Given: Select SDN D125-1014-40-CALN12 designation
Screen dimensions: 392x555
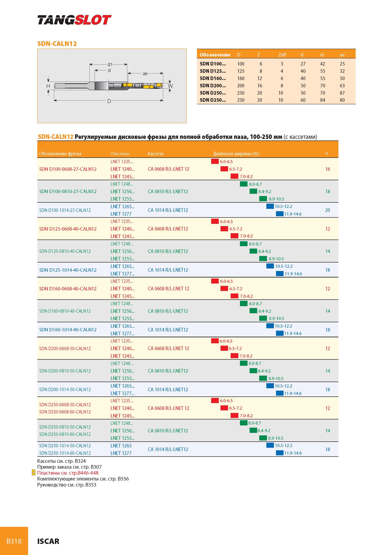Looking at the screenshot, I should (68, 270).
